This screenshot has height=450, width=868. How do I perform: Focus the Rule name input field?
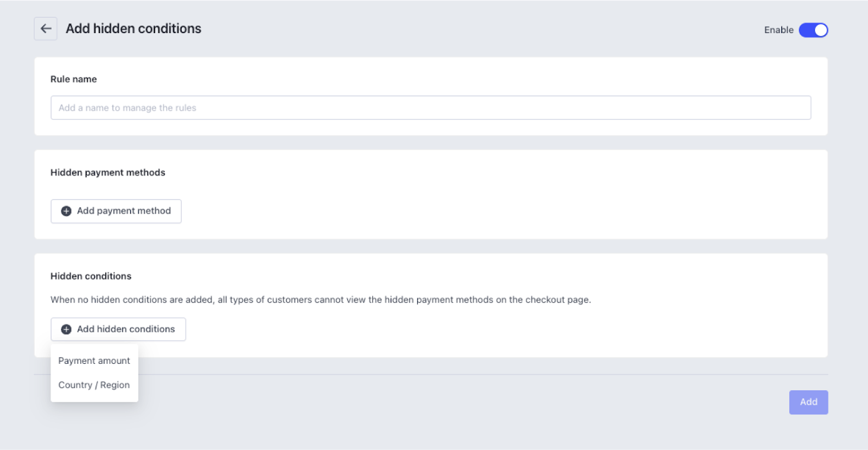coord(431,108)
